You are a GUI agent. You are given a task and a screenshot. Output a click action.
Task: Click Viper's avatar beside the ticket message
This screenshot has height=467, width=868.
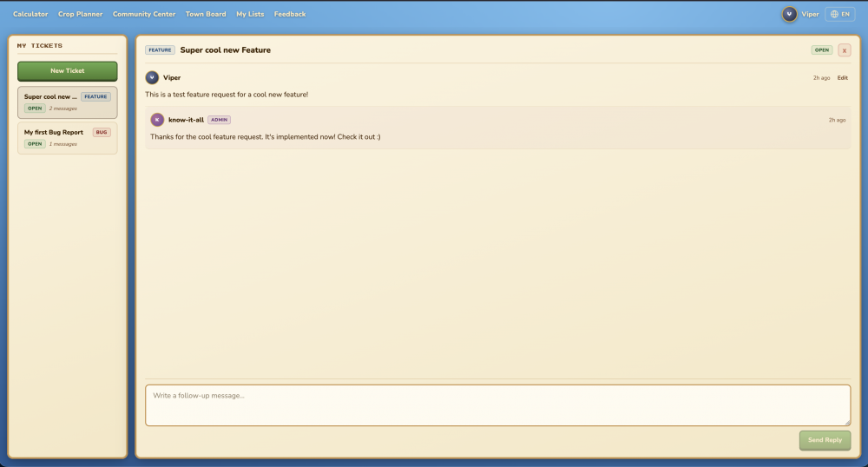tap(152, 77)
